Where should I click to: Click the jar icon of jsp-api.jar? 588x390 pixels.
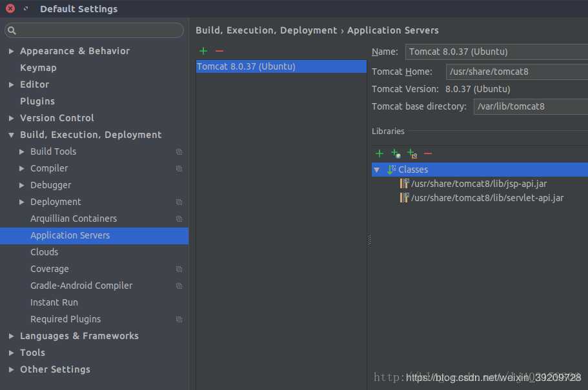[404, 184]
